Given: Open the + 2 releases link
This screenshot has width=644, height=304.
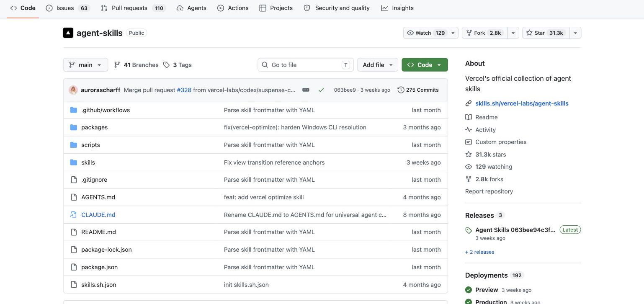Looking at the screenshot, I should pyautogui.click(x=479, y=252).
